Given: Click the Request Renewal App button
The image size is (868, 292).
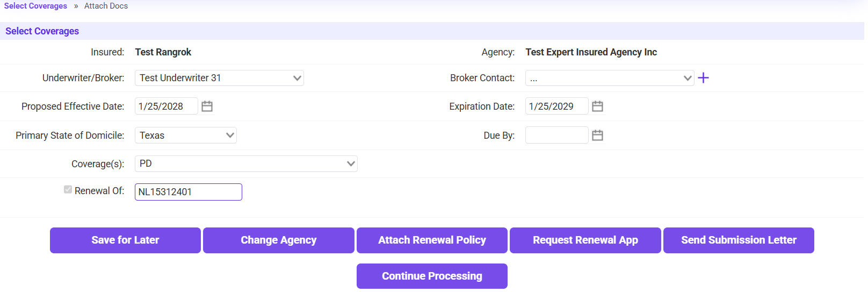Looking at the screenshot, I should click(585, 240).
